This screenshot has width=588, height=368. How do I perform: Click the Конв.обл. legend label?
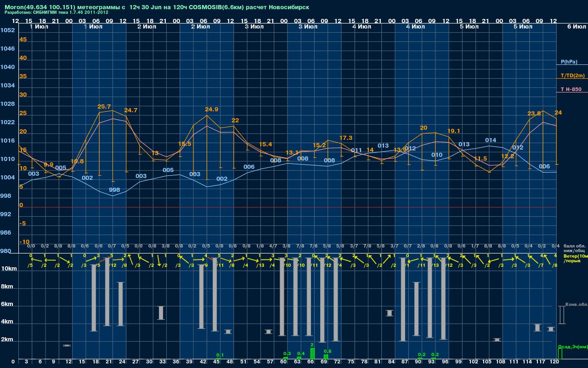577,305
